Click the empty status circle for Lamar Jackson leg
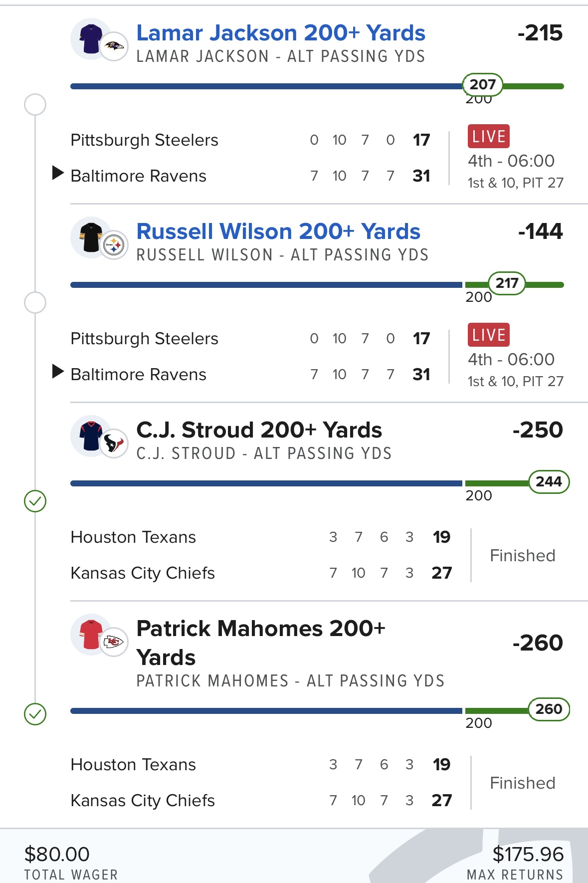This screenshot has width=588, height=883. 35,105
